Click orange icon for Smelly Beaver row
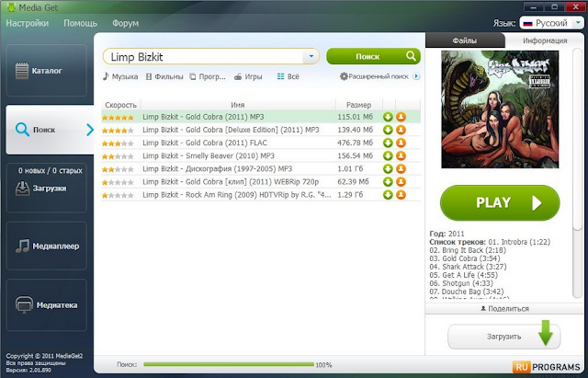 pyautogui.click(x=401, y=155)
